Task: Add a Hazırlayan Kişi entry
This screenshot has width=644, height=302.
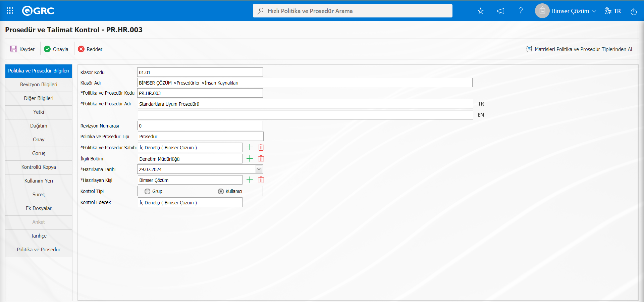Action: tap(250, 180)
